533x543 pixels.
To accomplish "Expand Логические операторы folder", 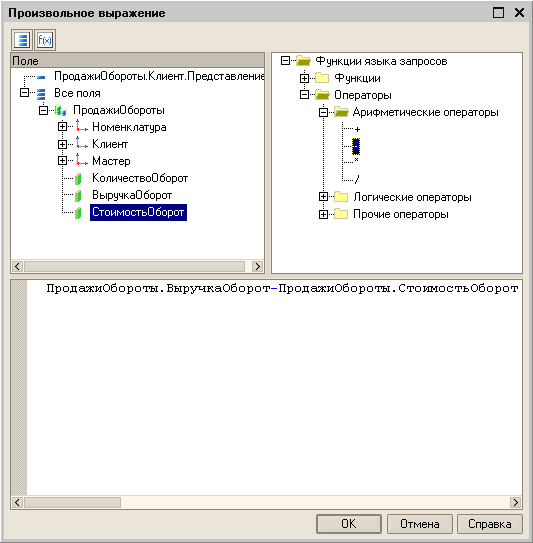I will (x=323, y=197).
